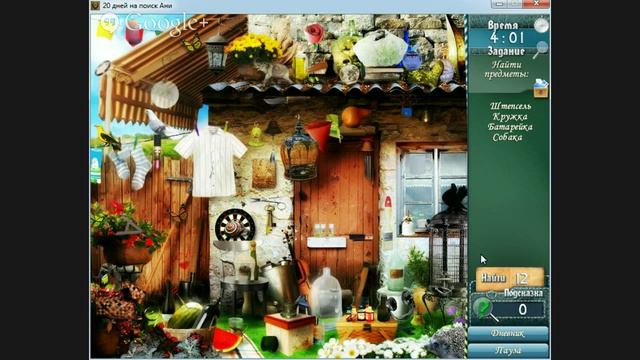This screenshot has width=640, height=360.
Task: Select Кружка in the item list
Action: coord(509,117)
